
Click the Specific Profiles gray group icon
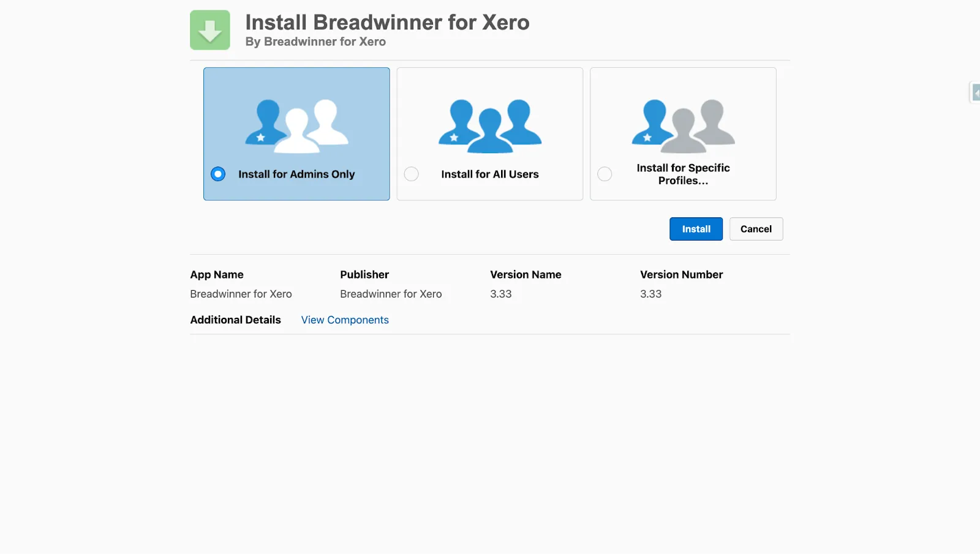[684, 125]
